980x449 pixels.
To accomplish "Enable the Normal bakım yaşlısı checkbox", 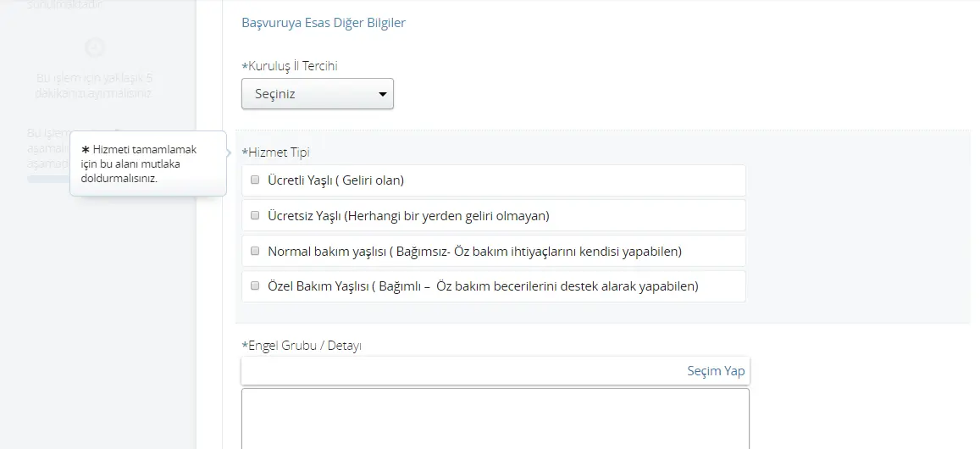I will coord(255,251).
